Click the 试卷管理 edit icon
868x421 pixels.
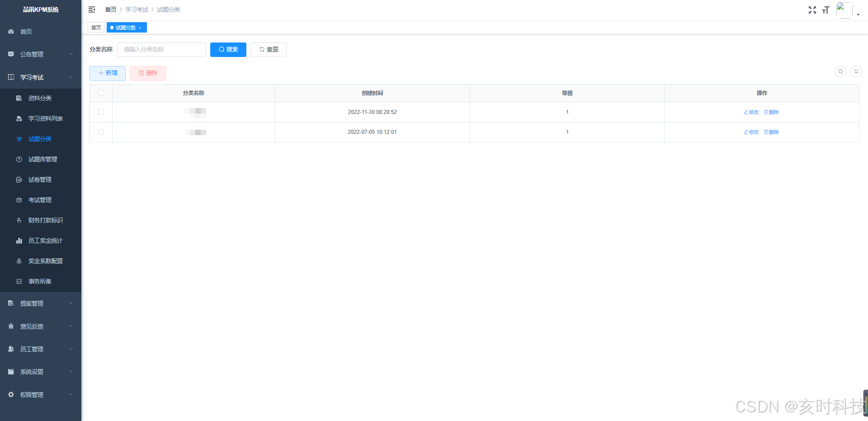19,180
